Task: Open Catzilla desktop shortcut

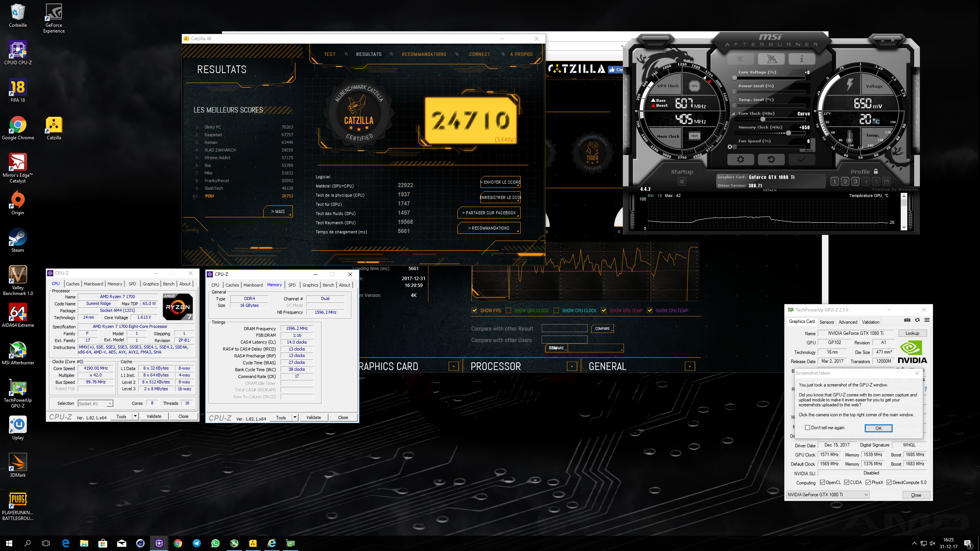Action: coord(54,129)
